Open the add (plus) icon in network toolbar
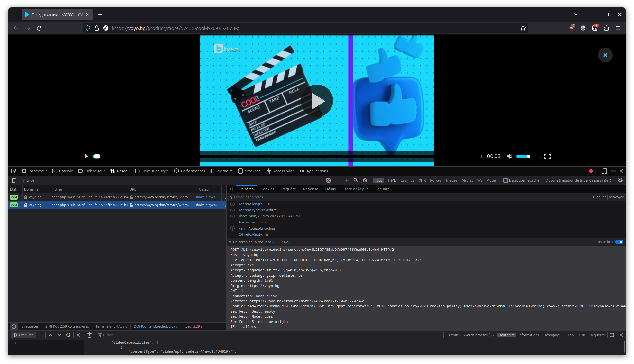The height and width of the screenshot is (364, 634). (347, 180)
